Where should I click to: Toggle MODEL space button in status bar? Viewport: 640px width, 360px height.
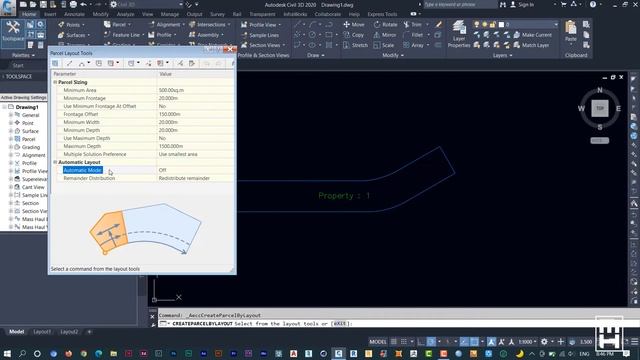tap(378, 342)
